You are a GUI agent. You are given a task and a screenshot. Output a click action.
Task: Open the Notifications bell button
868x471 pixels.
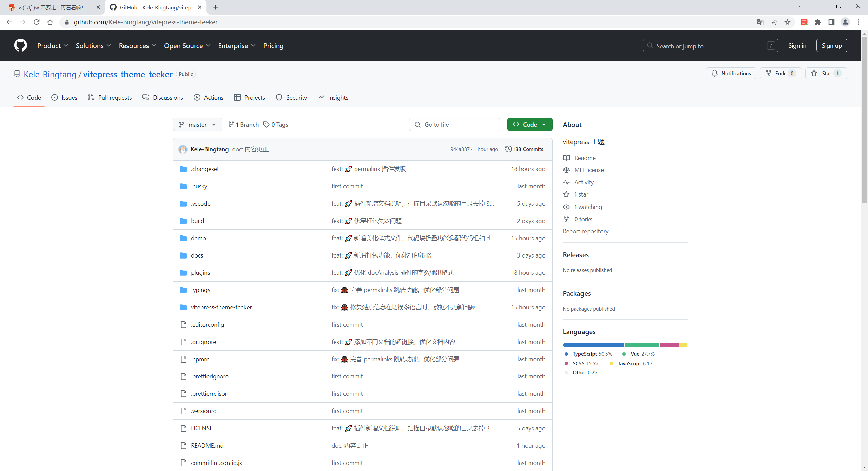[731, 74]
